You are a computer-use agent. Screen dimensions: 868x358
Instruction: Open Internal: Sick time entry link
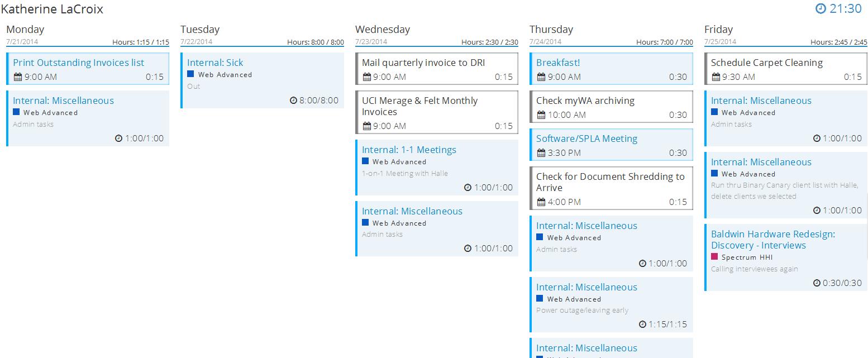coord(215,63)
